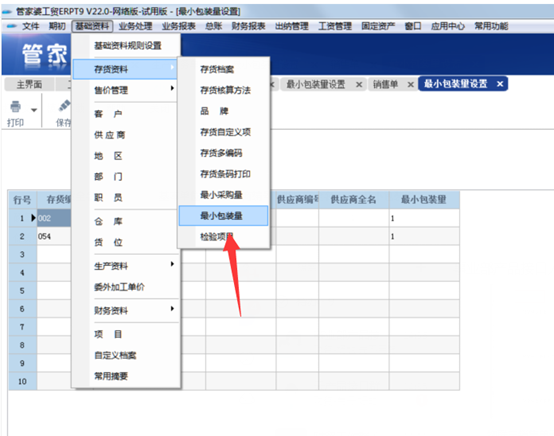
Task: Open the 固定资产 menu
Action: pyautogui.click(x=378, y=26)
